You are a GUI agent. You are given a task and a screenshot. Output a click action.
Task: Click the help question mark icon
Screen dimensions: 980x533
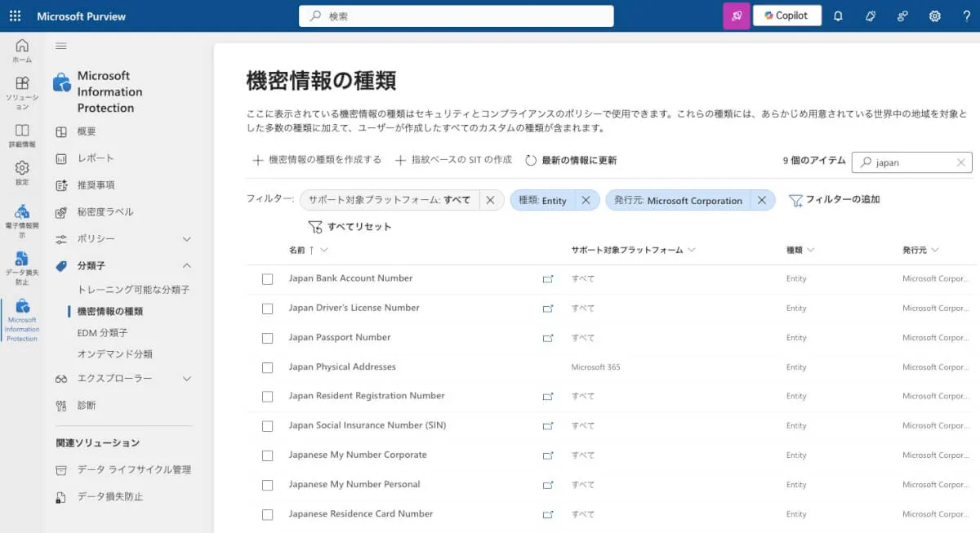[x=966, y=16]
